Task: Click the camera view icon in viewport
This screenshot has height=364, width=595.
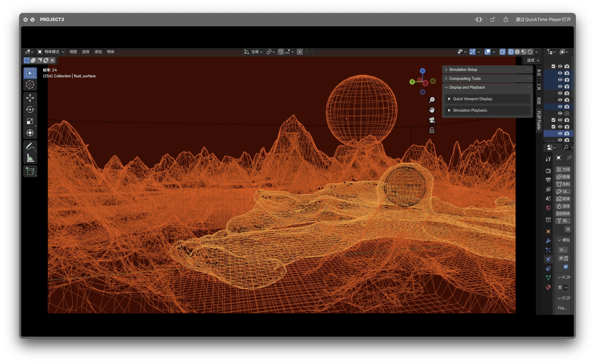Action: coord(432,120)
